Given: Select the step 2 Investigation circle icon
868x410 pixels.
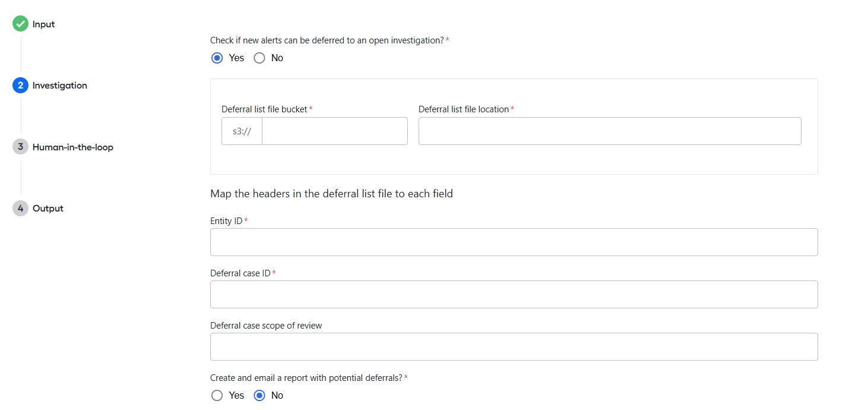Looking at the screenshot, I should [20, 86].
